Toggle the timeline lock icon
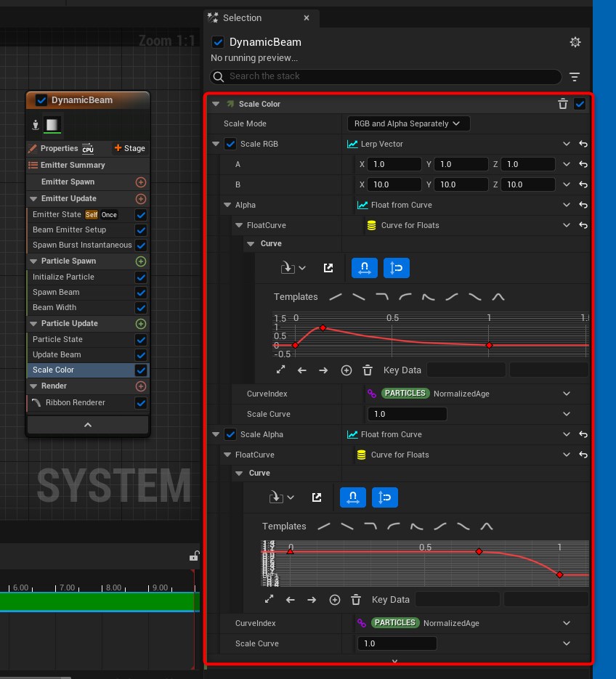The width and height of the screenshot is (616, 679). [x=194, y=556]
